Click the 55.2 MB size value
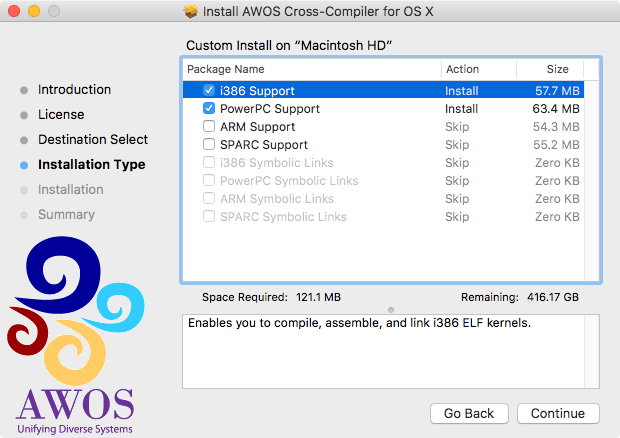Screen dimensions: 620x438 click(556, 145)
